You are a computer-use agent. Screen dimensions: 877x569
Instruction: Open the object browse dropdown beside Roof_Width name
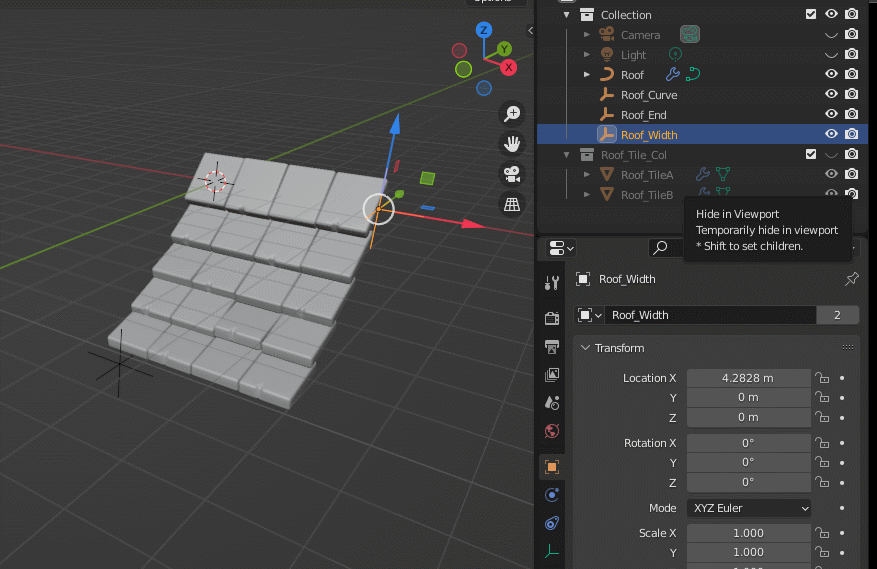click(x=589, y=315)
